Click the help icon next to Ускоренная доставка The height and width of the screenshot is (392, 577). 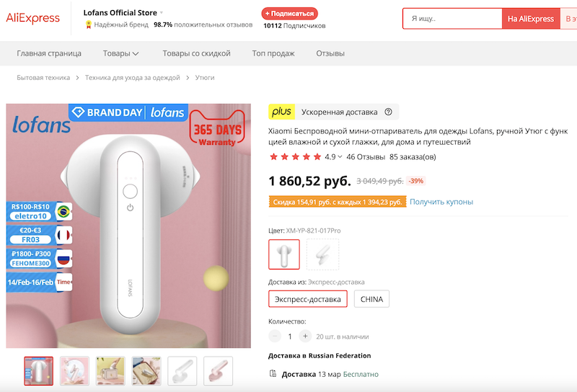coord(389,112)
